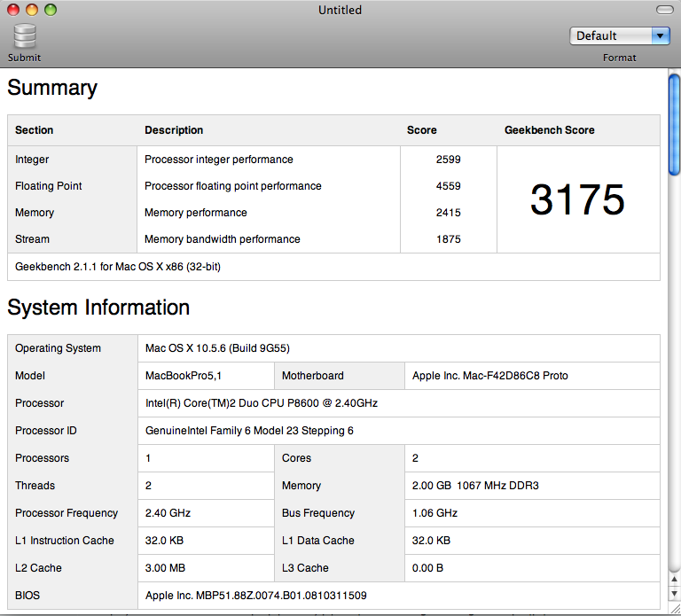Click the MacBookPro5,1 model value
This screenshot has width=681, height=616.
click(184, 376)
